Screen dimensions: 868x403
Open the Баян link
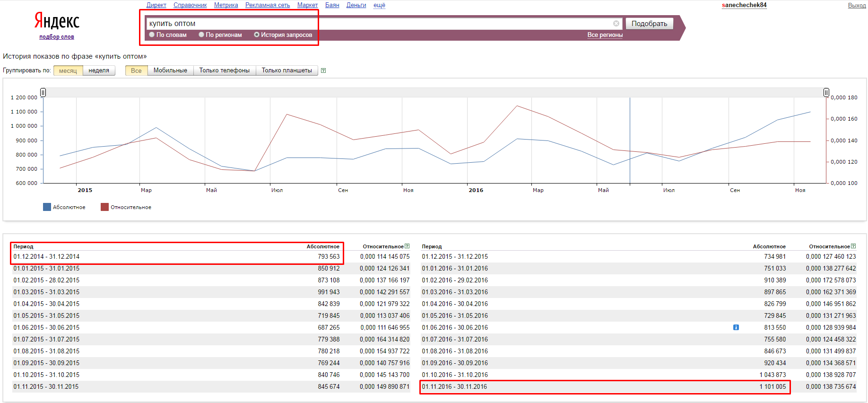tap(332, 5)
